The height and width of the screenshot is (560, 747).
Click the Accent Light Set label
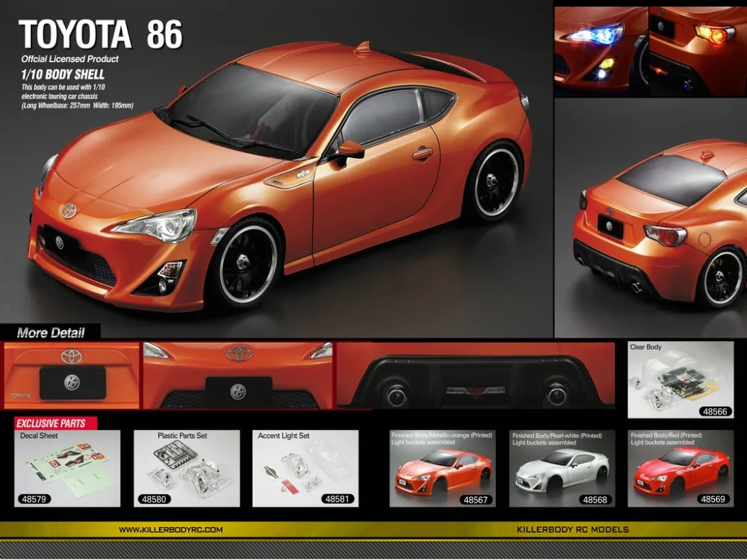coord(283,436)
